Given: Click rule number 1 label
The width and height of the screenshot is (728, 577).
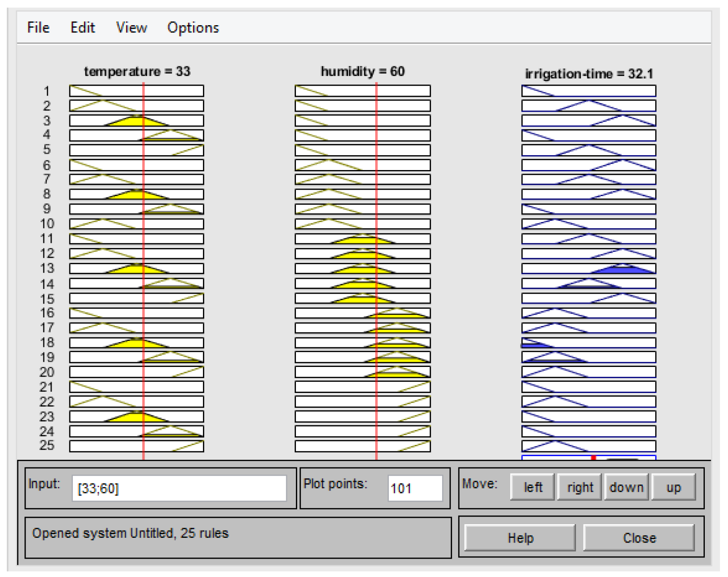Looking at the screenshot, I should point(47,91).
